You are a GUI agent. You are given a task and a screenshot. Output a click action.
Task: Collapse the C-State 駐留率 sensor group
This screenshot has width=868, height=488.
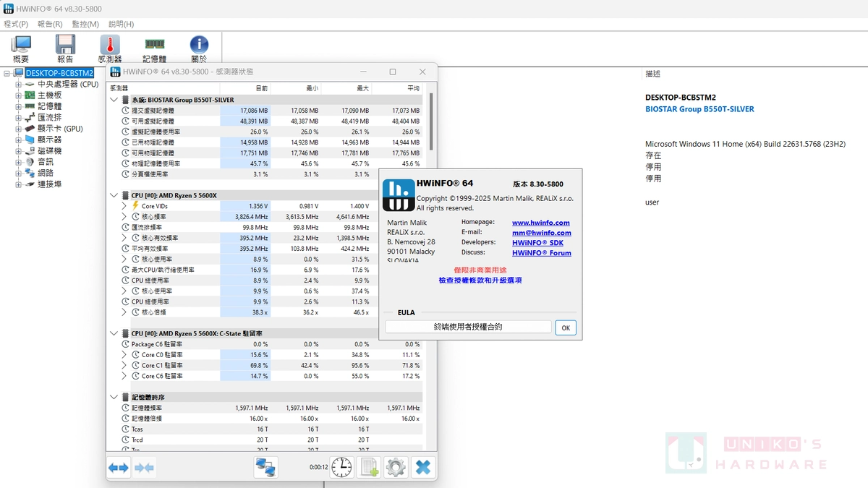pos(114,333)
